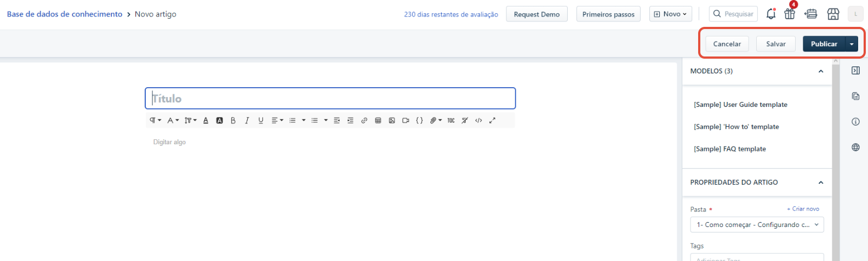
Task: Insert a hyperlink with the link icon
Action: (x=364, y=121)
